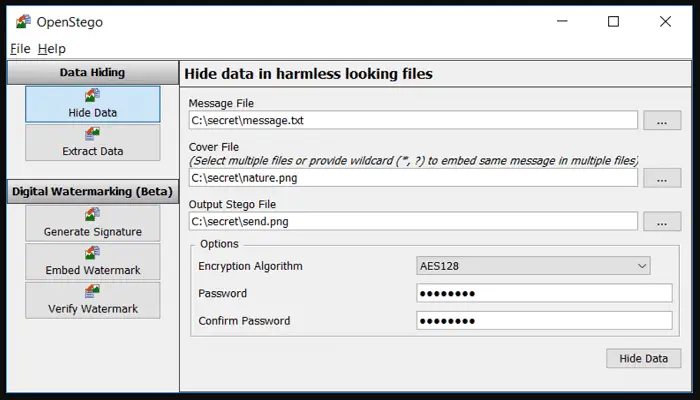Open the Embed Watermark tool

(92, 262)
